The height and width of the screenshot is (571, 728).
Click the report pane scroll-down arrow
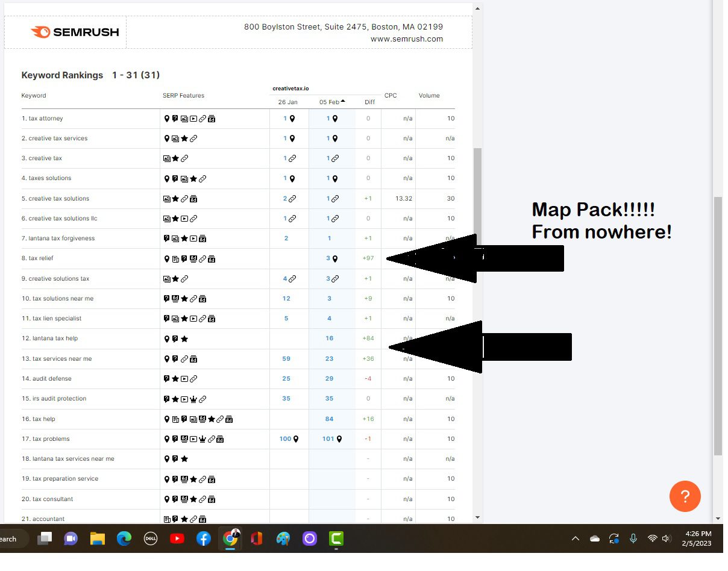tap(478, 517)
